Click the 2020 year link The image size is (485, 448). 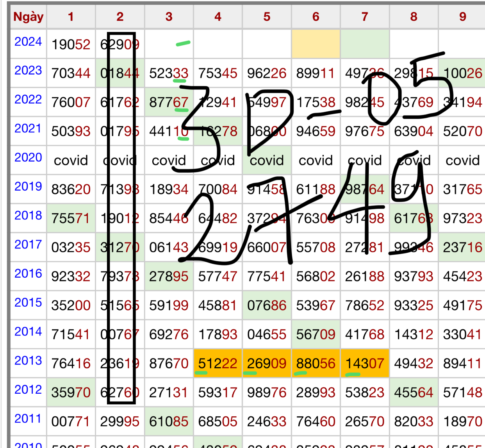[x=28, y=157]
